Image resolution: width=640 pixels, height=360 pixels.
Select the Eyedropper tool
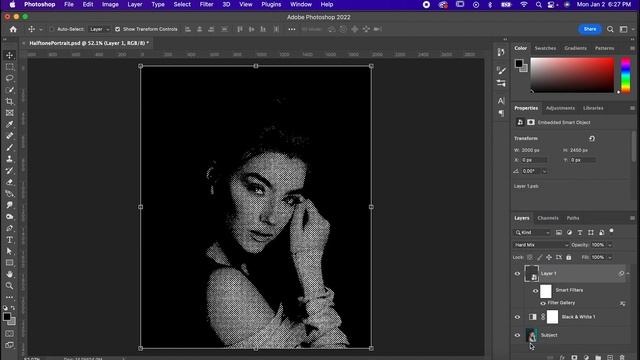tap(10, 124)
